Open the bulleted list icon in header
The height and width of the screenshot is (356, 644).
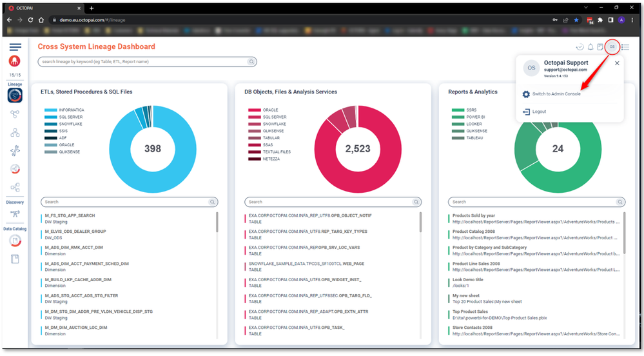625,47
